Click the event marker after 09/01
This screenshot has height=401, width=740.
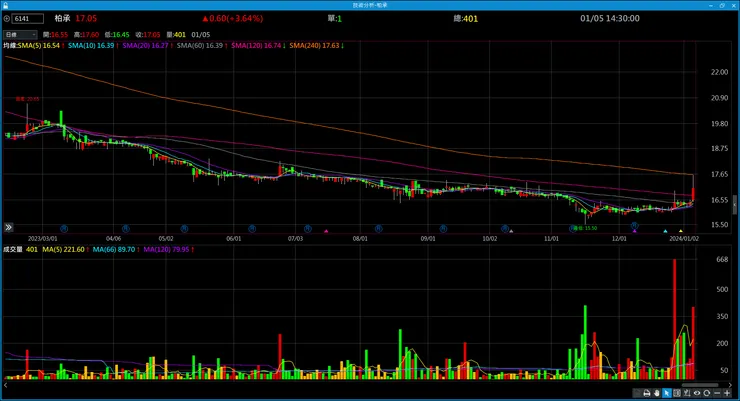(443, 229)
